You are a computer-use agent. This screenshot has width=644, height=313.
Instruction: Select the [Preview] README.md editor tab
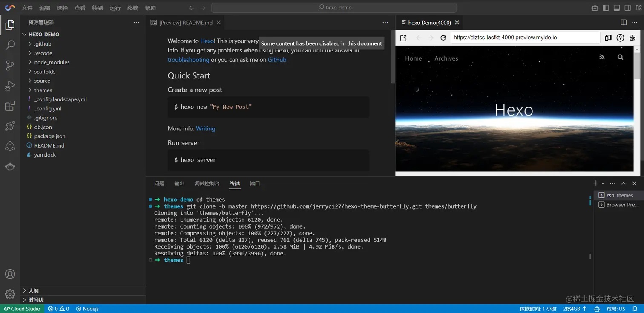pyautogui.click(x=186, y=23)
